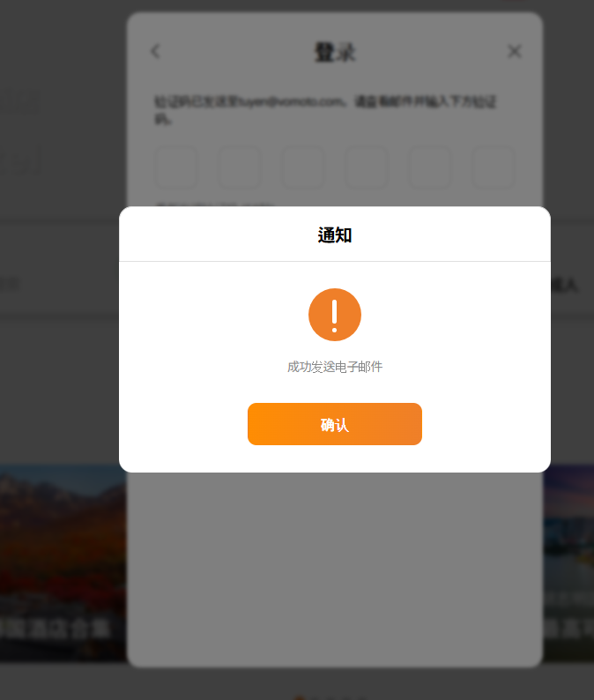Click the orange 确认 confirm button
This screenshot has height=700, width=594.
(x=335, y=424)
